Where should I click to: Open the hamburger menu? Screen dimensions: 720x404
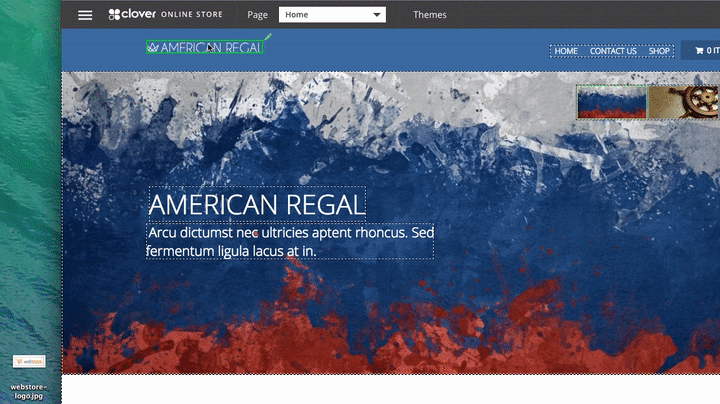point(85,15)
